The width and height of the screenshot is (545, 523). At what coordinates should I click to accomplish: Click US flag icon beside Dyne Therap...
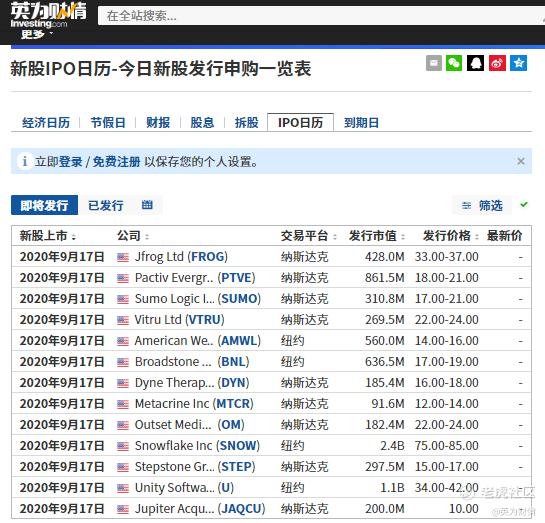[x=123, y=383]
